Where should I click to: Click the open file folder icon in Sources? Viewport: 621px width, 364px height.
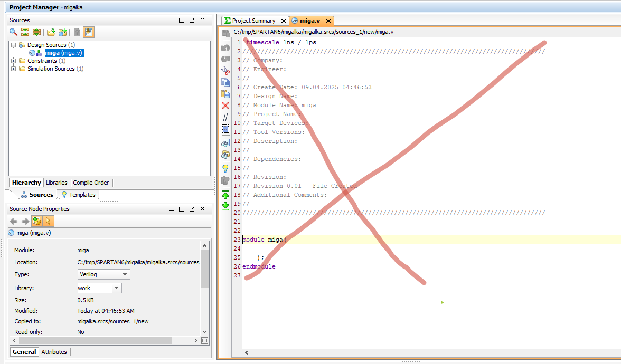[x=51, y=32]
